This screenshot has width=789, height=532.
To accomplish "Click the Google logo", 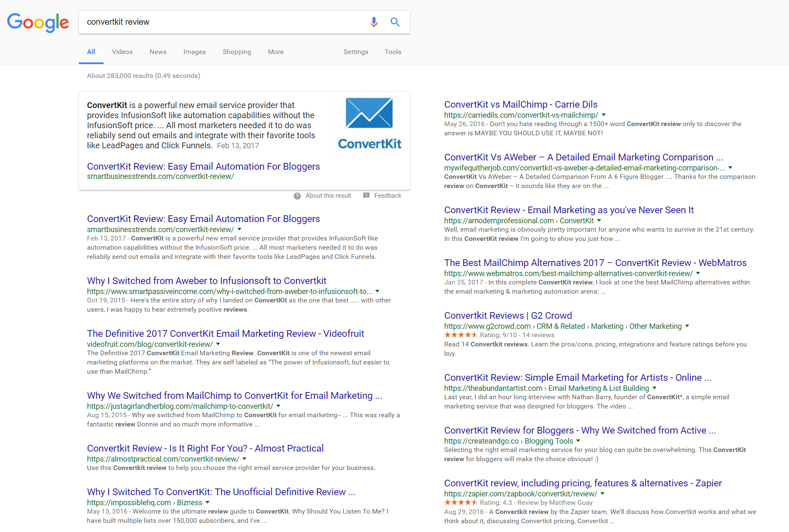I will coord(38,22).
